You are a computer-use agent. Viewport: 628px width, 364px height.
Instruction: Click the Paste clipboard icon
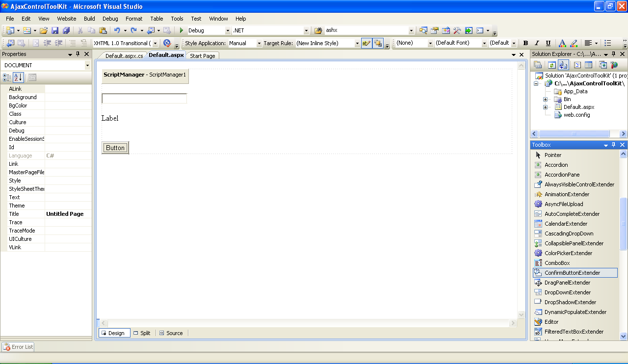pyautogui.click(x=103, y=30)
